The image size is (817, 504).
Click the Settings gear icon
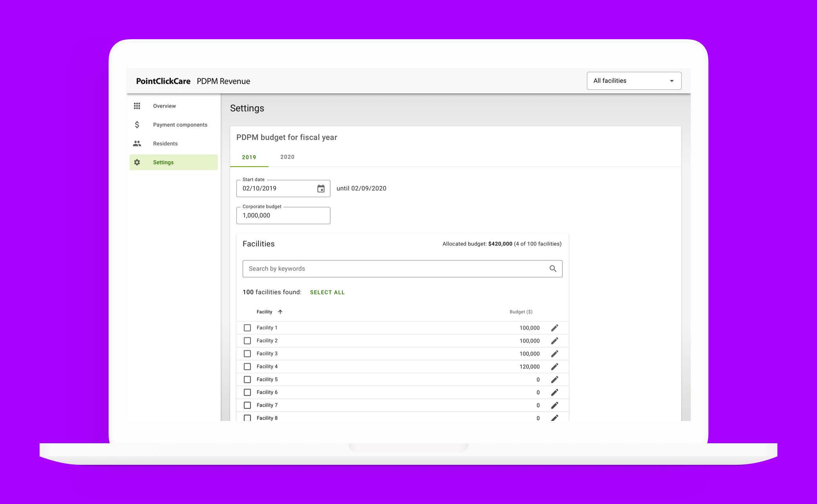(137, 162)
